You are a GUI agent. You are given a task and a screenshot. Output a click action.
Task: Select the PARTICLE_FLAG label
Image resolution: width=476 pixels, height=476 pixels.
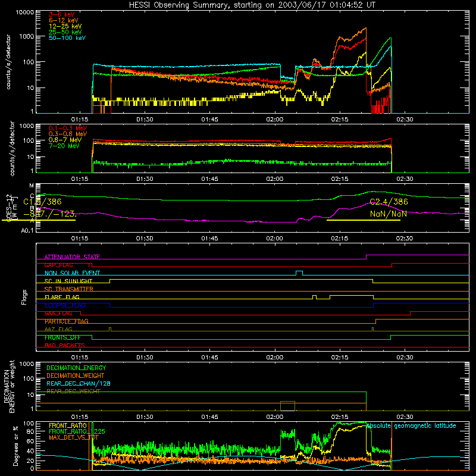coord(67,321)
